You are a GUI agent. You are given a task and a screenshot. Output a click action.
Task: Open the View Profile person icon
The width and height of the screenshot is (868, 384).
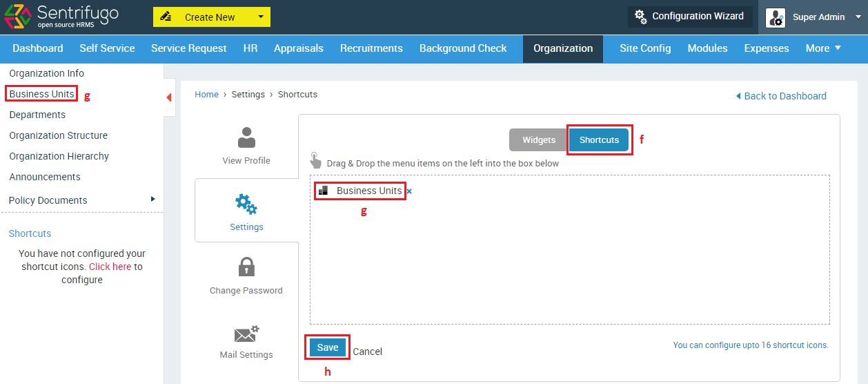point(246,137)
